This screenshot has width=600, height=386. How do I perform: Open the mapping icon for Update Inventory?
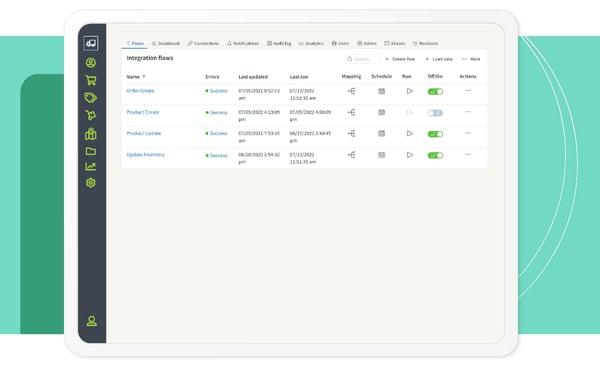[x=351, y=155]
